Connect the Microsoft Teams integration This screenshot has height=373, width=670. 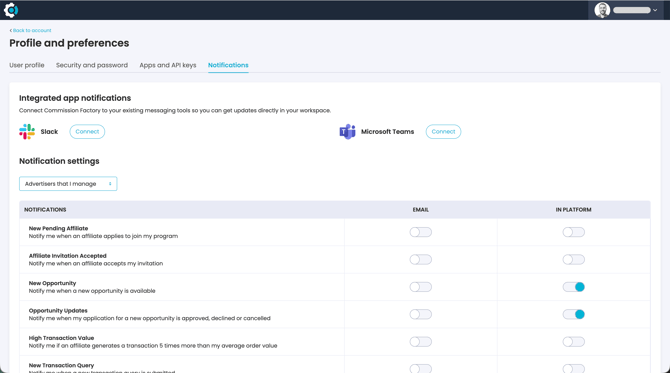click(443, 132)
